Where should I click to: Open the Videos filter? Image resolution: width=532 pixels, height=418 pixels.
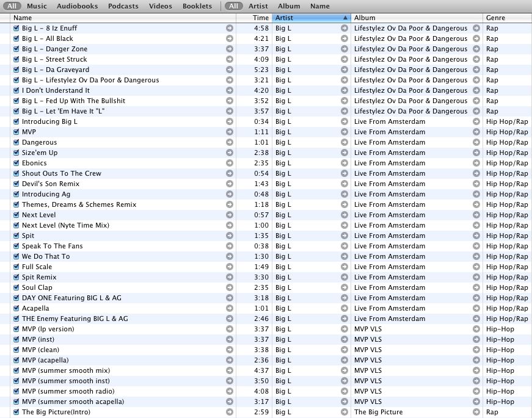(161, 6)
